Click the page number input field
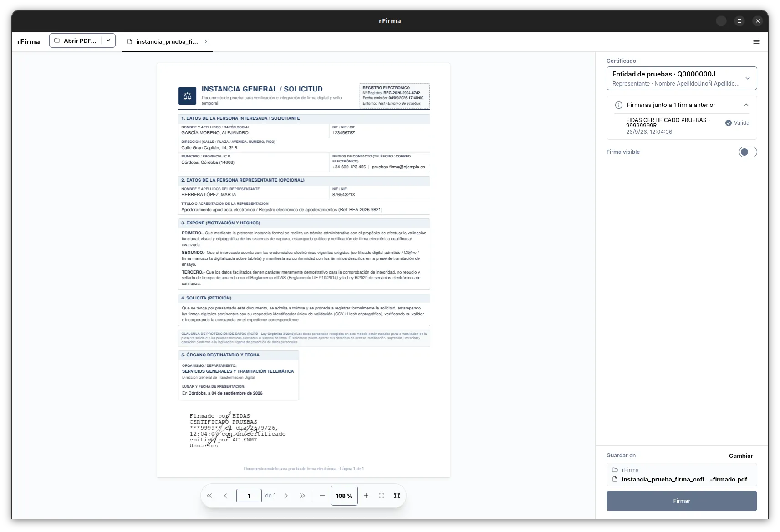The image size is (780, 532). pos(249,496)
